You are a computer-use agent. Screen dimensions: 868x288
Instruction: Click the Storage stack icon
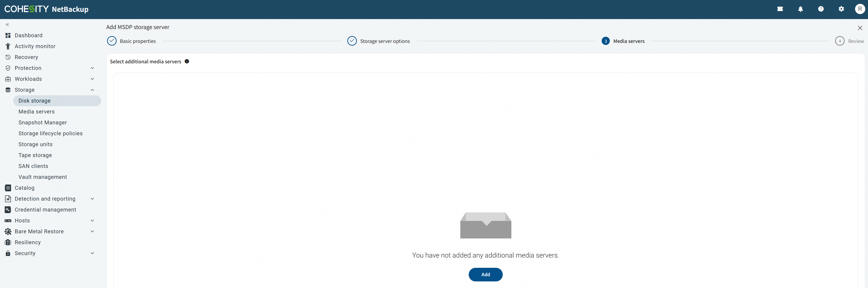click(x=8, y=90)
